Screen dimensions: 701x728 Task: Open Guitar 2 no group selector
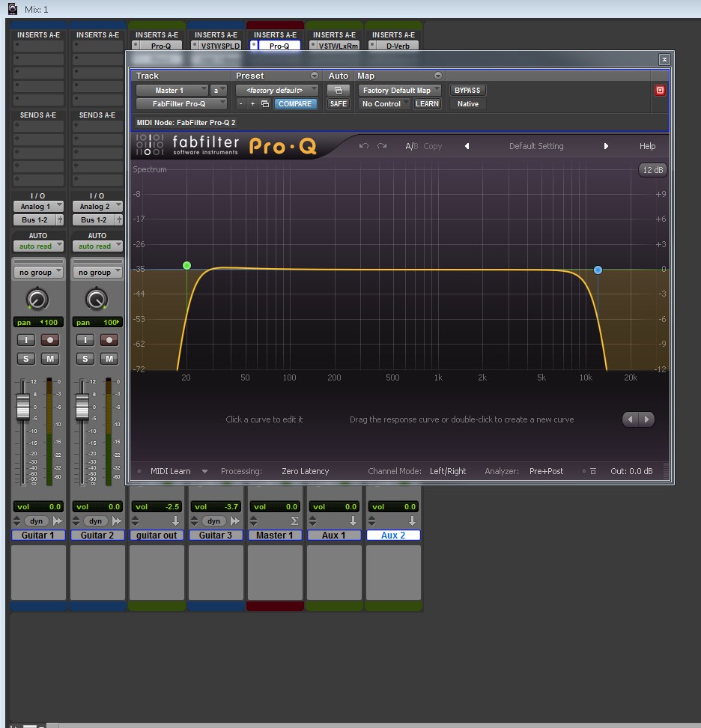point(97,273)
